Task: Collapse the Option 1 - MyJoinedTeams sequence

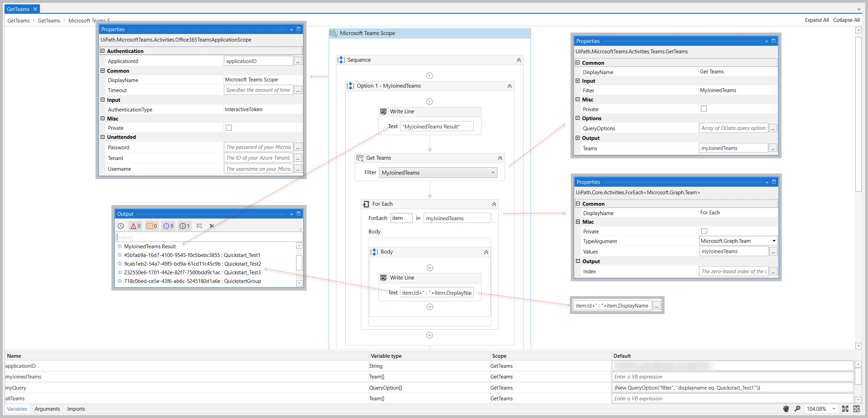Action: pos(509,86)
